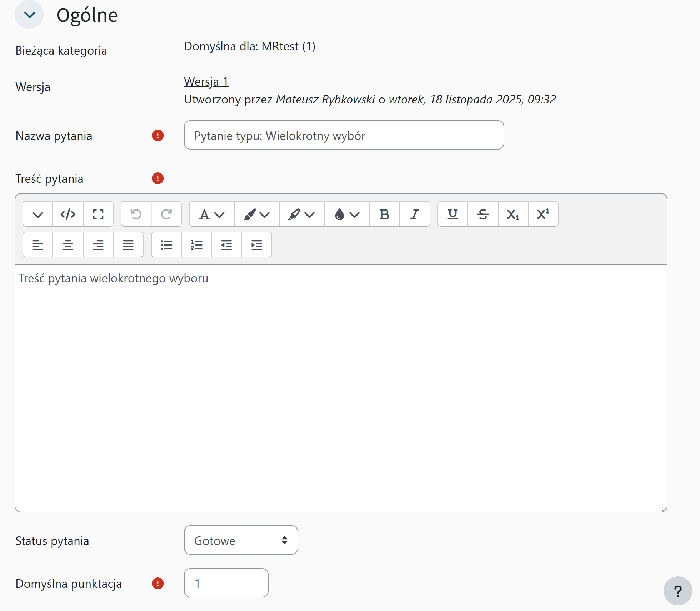The image size is (700, 611).
Task: Center-align the question text
Action: pyautogui.click(x=68, y=245)
